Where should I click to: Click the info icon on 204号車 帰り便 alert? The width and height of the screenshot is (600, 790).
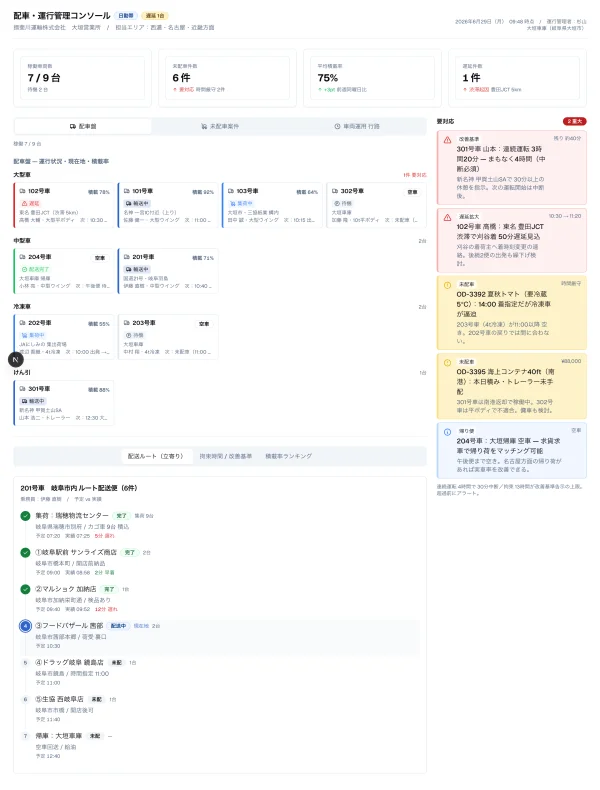coord(447,432)
